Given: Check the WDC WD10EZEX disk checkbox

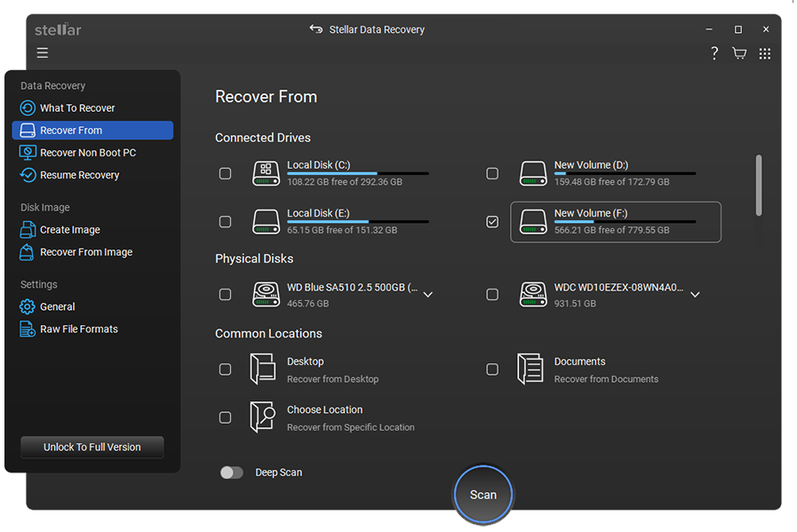Looking at the screenshot, I should (492, 294).
